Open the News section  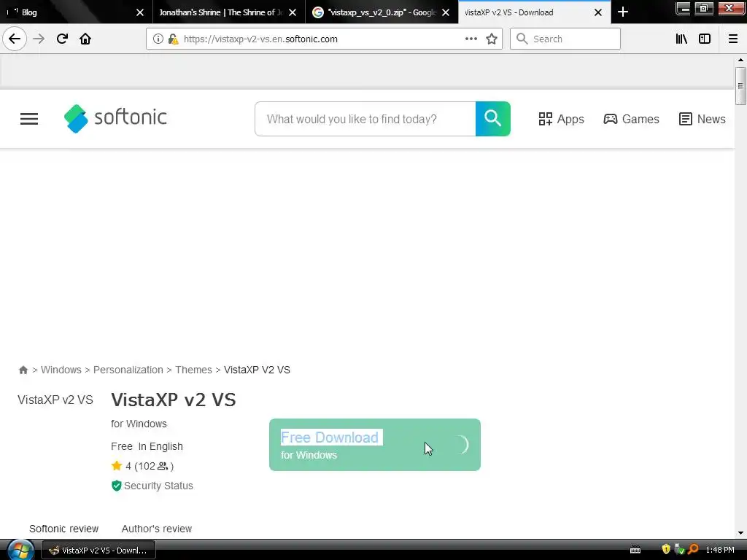703,119
